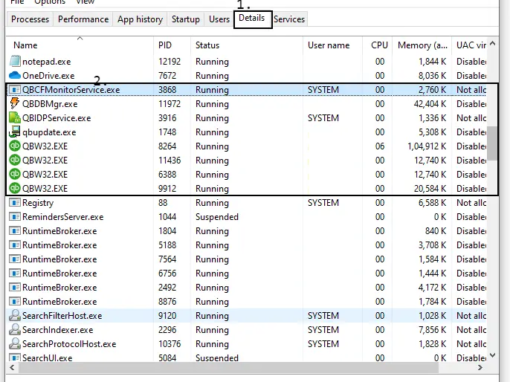Open the Startup tab
The height and width of the screenshot is (382, 510).
[185, 19]
